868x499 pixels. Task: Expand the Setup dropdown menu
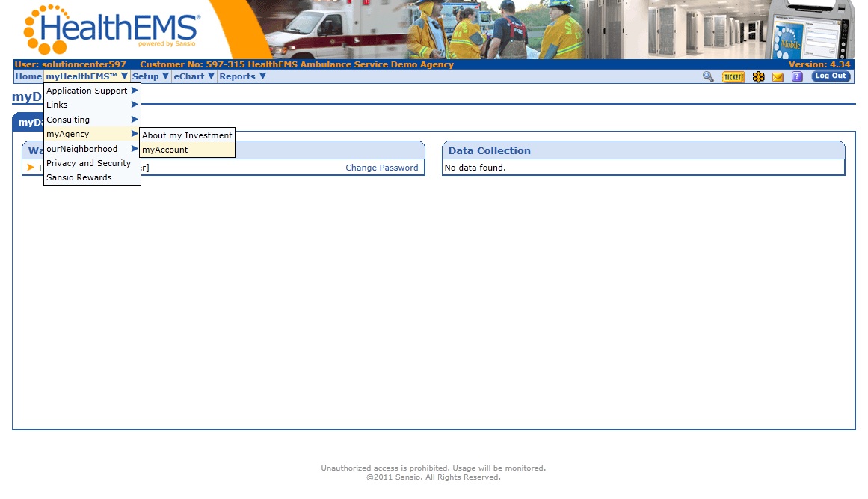point(150,76)
